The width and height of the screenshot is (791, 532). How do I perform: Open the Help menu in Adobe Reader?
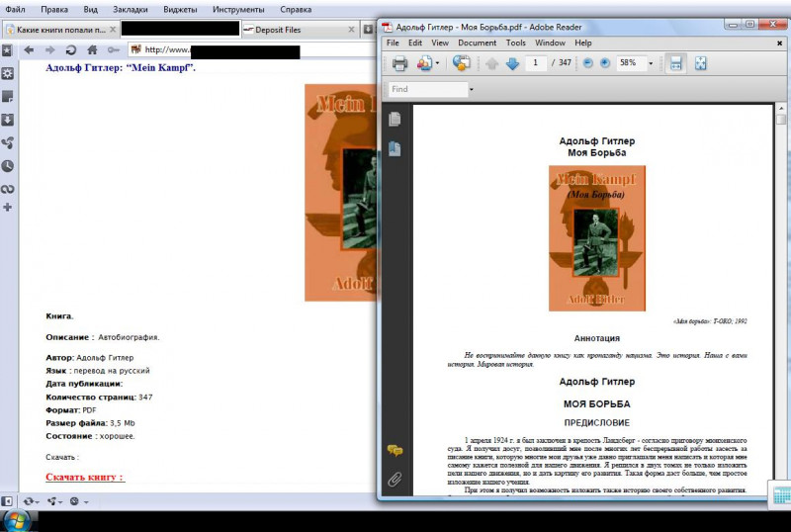tap(582, 43)
